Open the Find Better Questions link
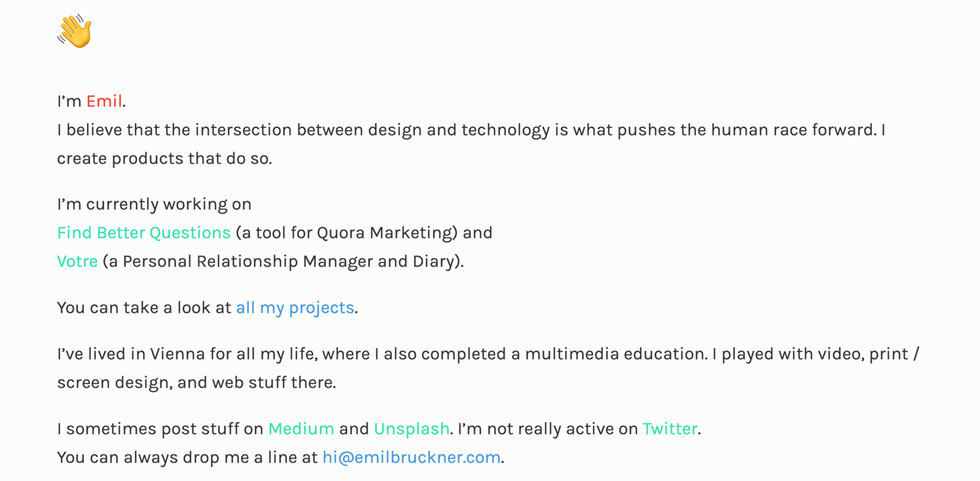Viewport: 980px width, 481px height. click(x=143, y=233)
